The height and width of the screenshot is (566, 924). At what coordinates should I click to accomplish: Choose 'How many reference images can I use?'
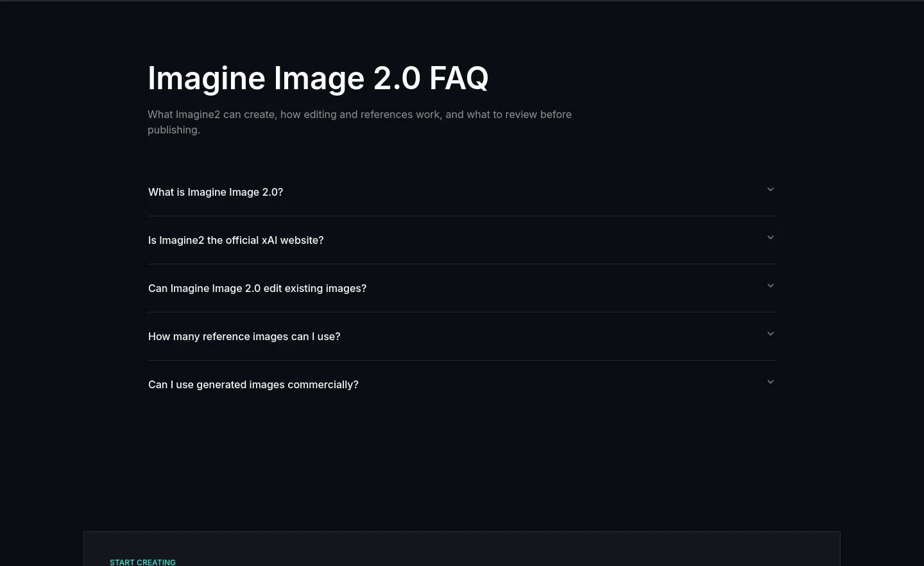click(244, 336)
